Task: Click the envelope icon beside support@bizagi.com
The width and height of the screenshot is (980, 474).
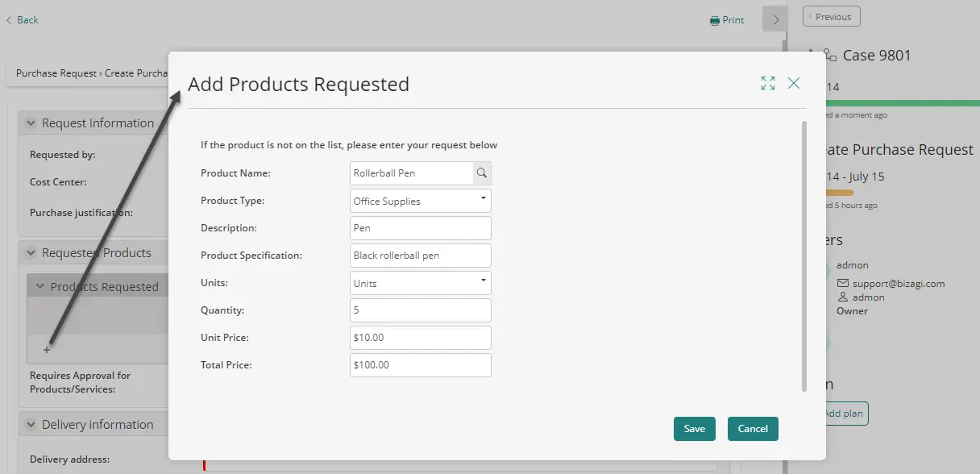Action: click(x=843, y=284)
